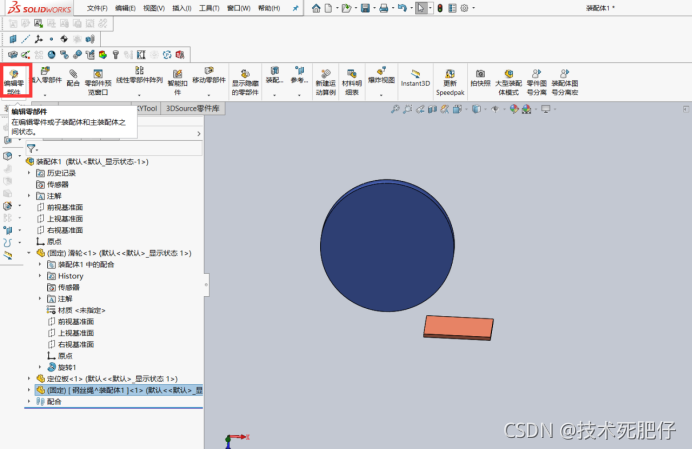Click the Save floppy-disk icon
The image size is (692, 449).
[365, 8]
